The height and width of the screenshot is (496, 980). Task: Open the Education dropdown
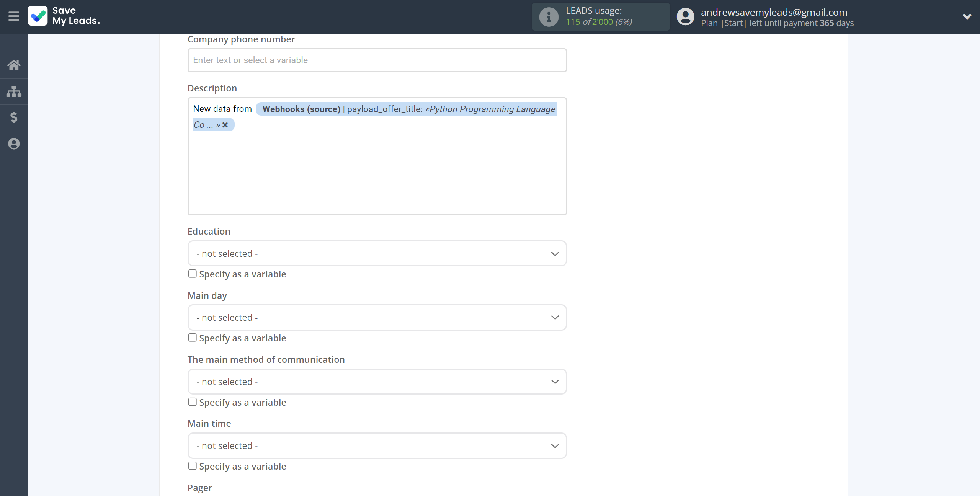377,254
